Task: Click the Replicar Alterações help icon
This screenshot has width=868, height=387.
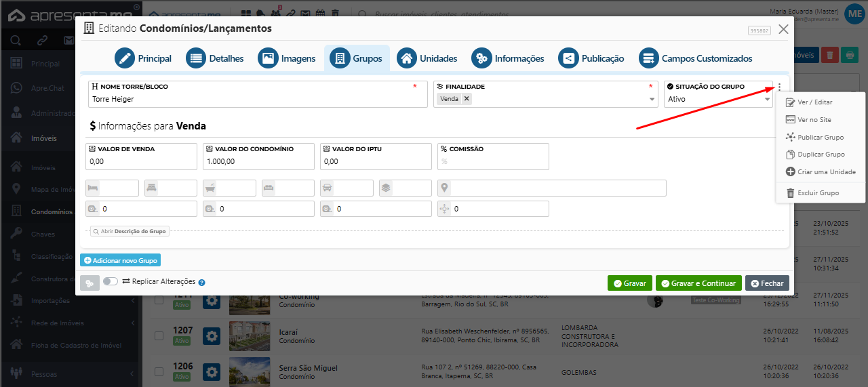Action: pyautogui.click(x=201, y=283)
